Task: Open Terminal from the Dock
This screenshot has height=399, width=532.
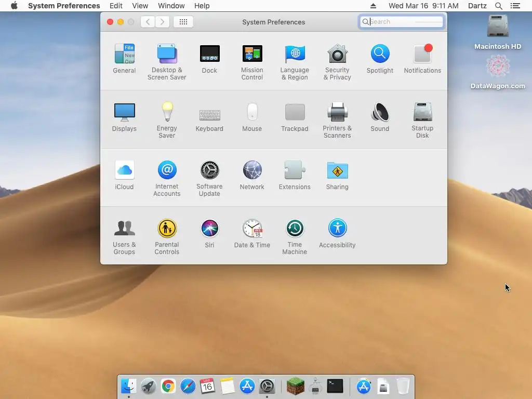Action: point(335,386)
